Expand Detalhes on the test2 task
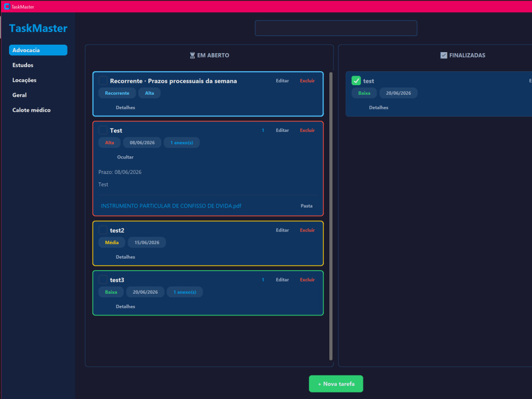Screen dimensions: 532x399 (125, 257)
